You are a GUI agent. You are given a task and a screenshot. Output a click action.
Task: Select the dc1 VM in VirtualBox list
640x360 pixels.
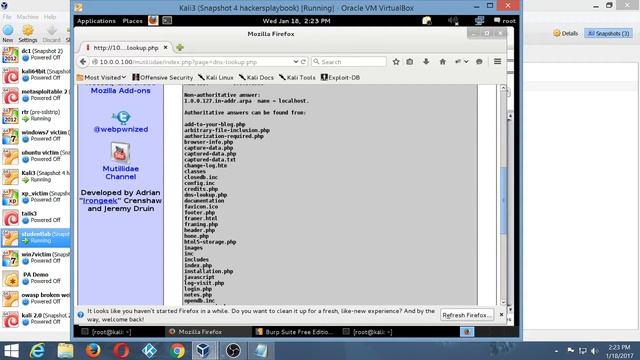point(36,54)
